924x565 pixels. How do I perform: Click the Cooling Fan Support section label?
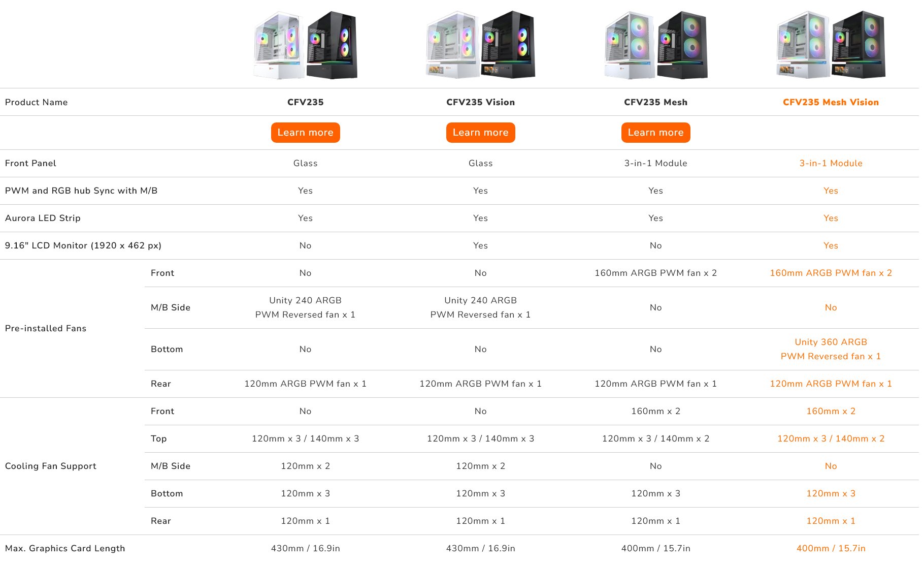51,466
